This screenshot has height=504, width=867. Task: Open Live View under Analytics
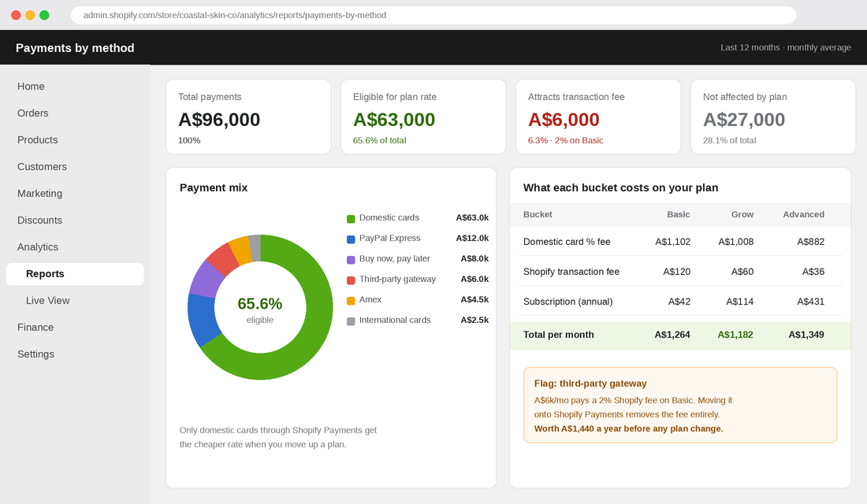click(x=47, y=301)
